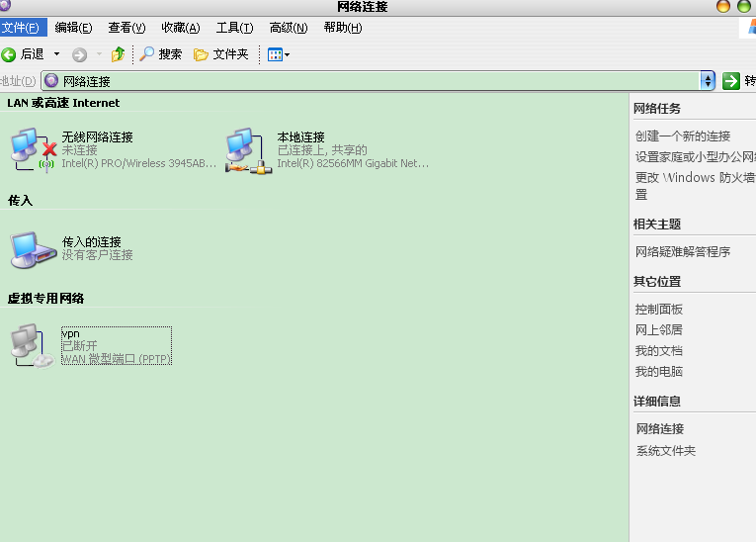756x542 pixels.
Task: Go to 控制面板 in other places
Action: 659,310
